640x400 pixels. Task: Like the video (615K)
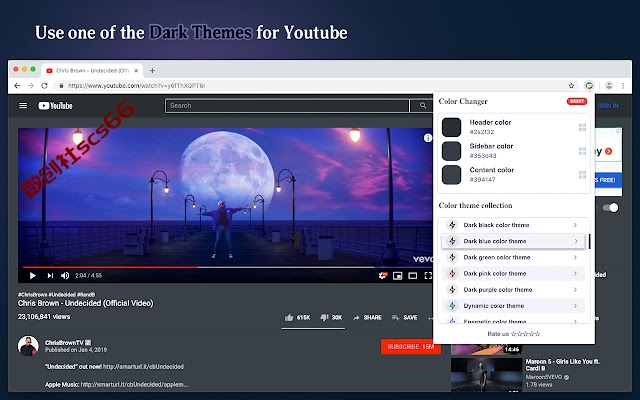pos(298,318)
